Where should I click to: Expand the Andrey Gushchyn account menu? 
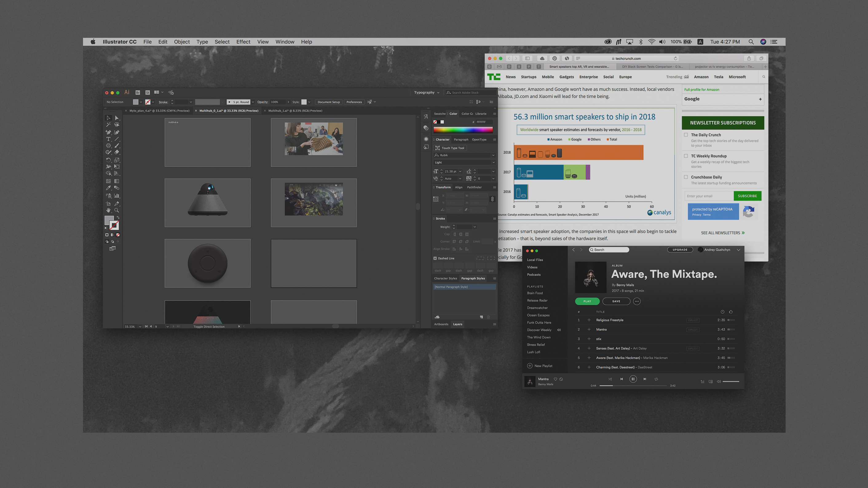(738, 250)
